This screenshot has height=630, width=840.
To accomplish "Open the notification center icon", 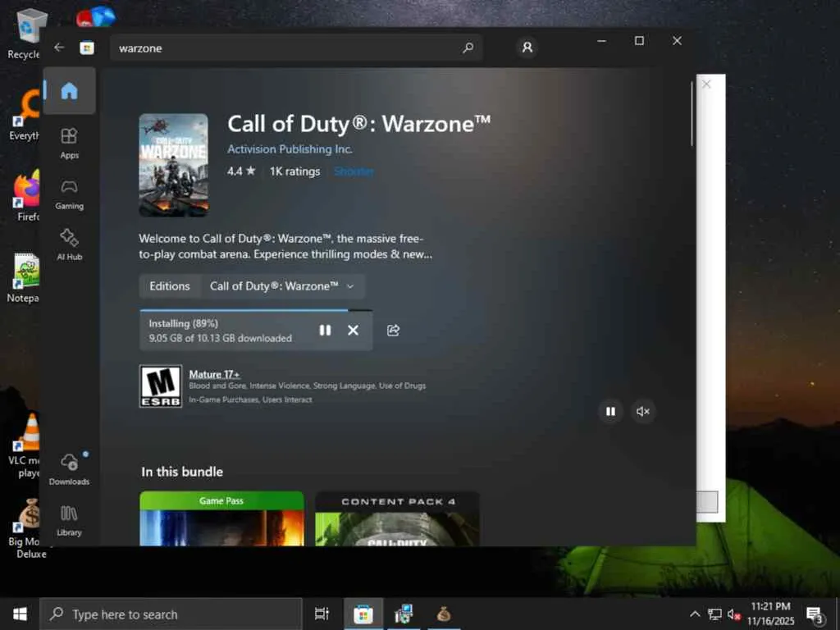I will tap(815, 614).
